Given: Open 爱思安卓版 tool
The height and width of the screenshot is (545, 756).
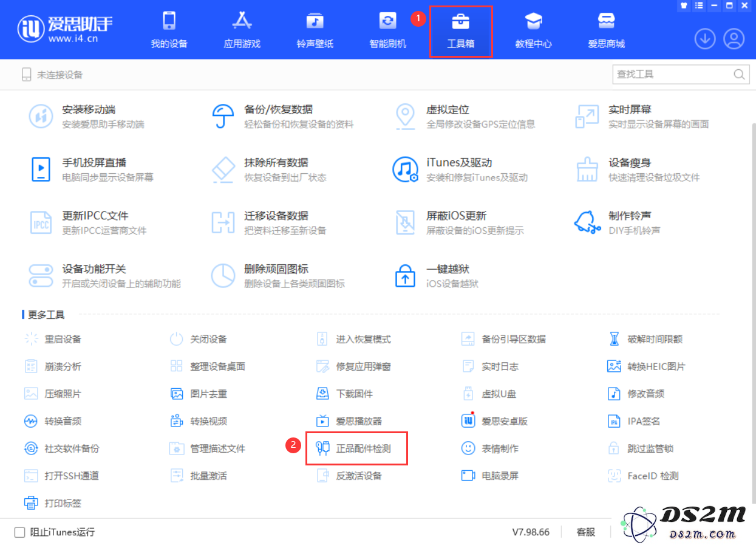Looking at the screenshot, I should [x=495, y=421].
